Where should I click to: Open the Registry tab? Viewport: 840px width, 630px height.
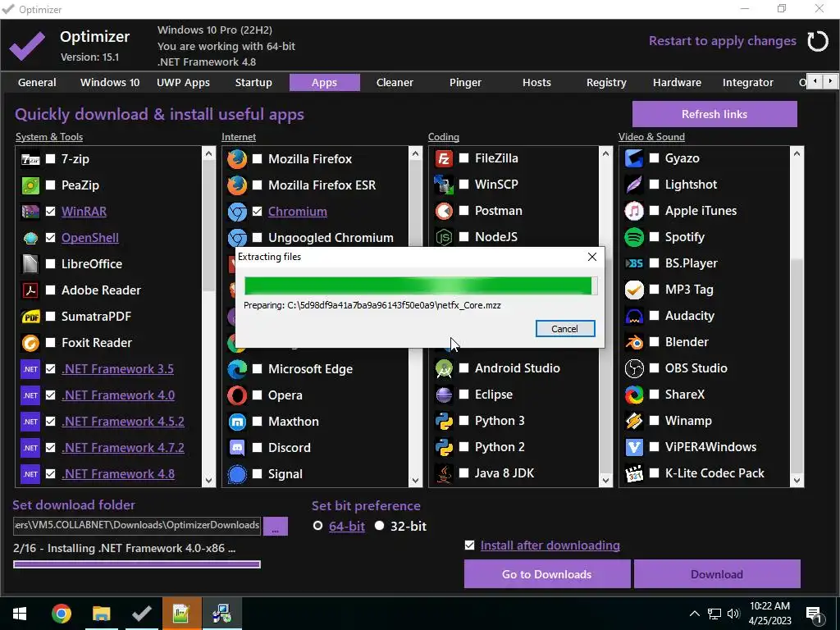(x=606, y=83)
